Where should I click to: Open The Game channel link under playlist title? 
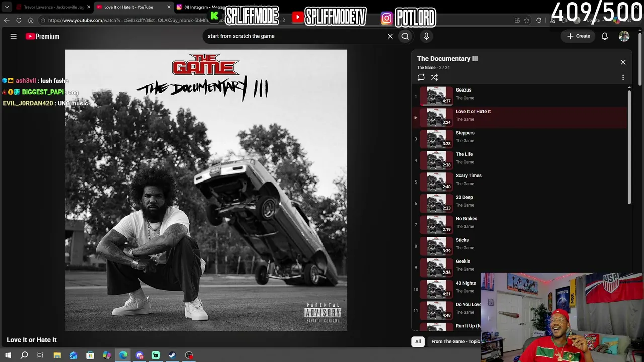pyautogui.click(x=426, y=67)
